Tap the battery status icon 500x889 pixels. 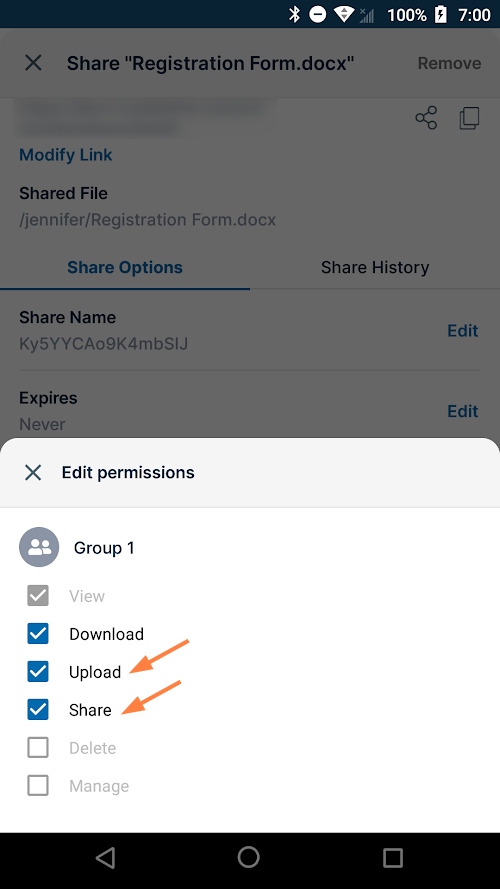(x=440, y=14)
